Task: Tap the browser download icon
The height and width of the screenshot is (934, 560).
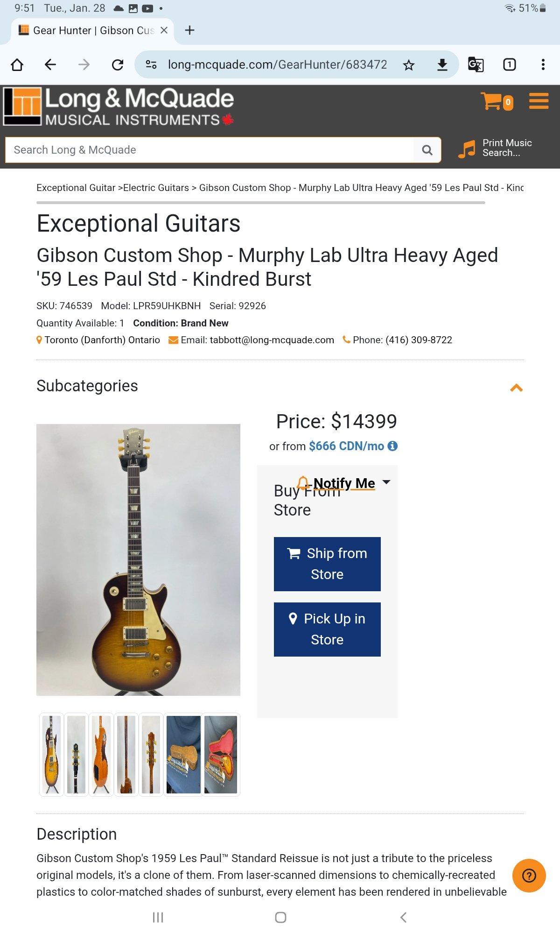Action: point(442,65)
